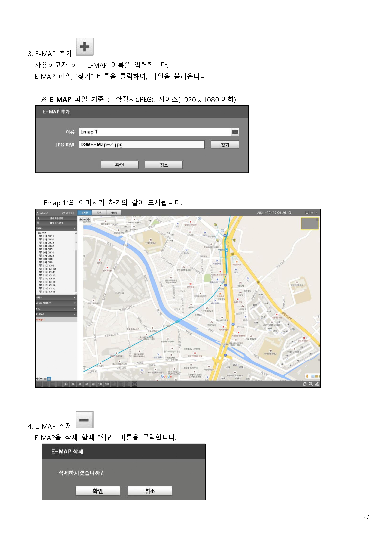Expand the 이벤트 panel section
Screen dimensions: 392x555
75,298
